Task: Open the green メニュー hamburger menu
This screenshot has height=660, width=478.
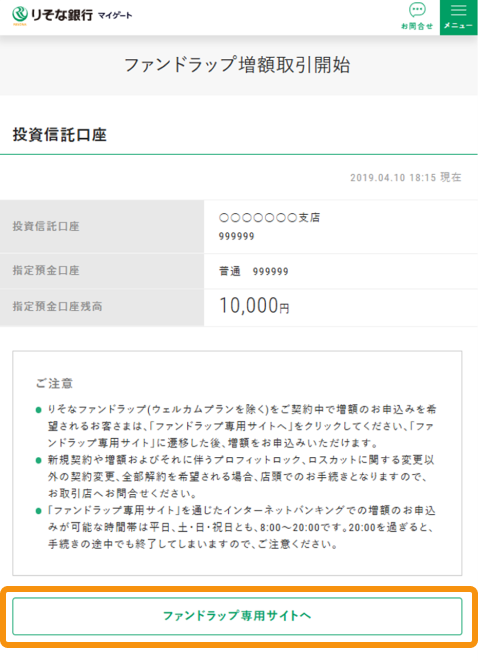Action: 459,17
